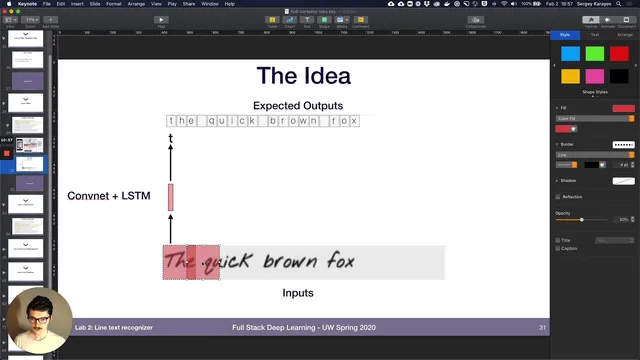640x360 pixels.
Task: Click the opacity percentage stepper
Action: 633,220
